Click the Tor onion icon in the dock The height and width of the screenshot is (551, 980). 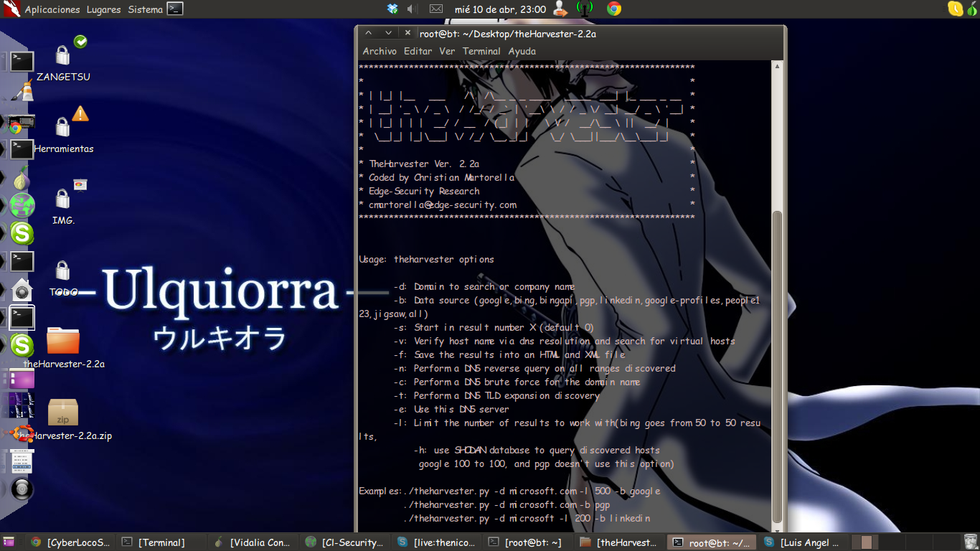click(x=22, y=177)
